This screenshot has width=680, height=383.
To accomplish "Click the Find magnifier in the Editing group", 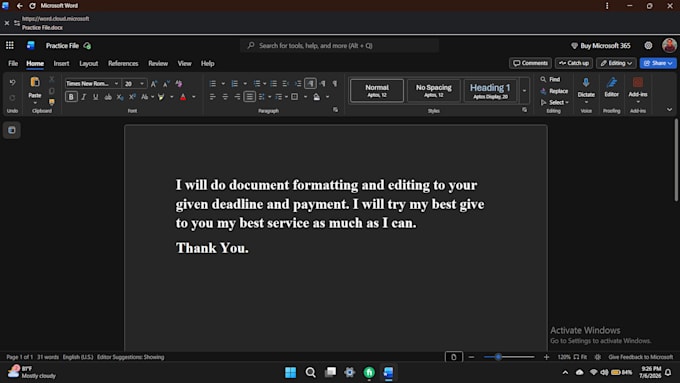I will [550, 79].
